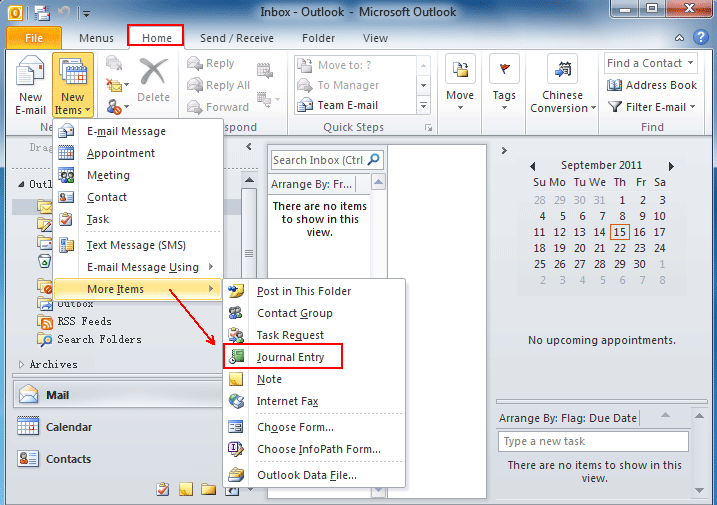Open the Move dropdown button
Screen dimensions: 717x505
pyautogui.click(x=460, y=83)
